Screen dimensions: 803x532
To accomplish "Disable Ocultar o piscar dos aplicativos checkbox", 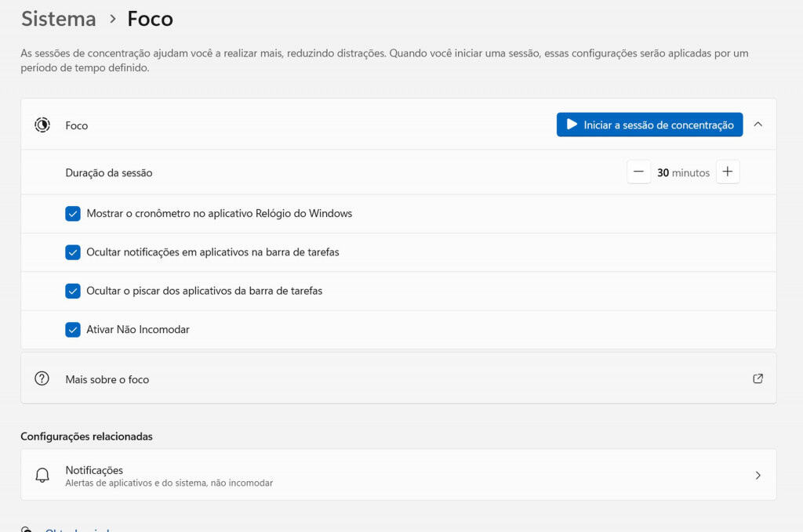I will point(73,291).
